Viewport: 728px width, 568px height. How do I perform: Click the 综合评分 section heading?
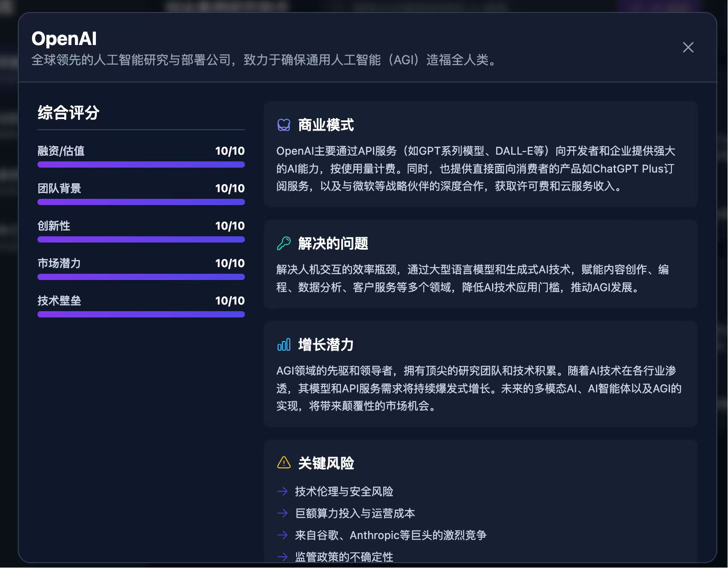coord(68,113)
